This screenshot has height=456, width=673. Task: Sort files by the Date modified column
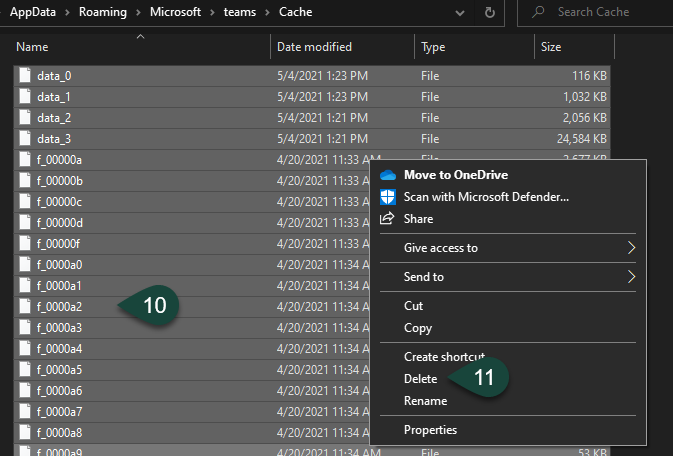pos(314,47)
